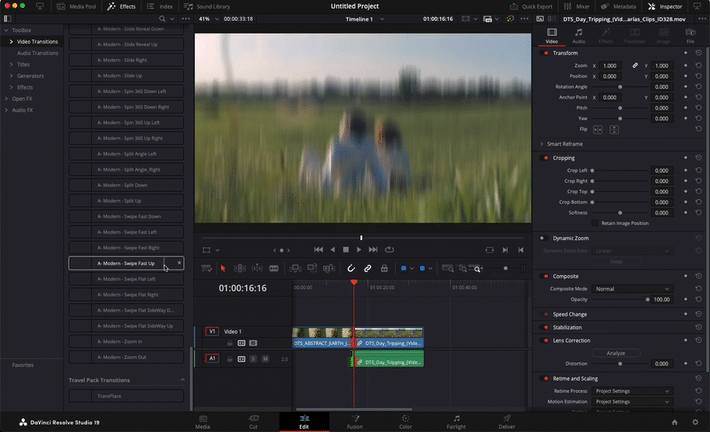Expand Video Transitions in Toolbox
The height and width of the screenshot is (432, 710).
click(11, 42)
